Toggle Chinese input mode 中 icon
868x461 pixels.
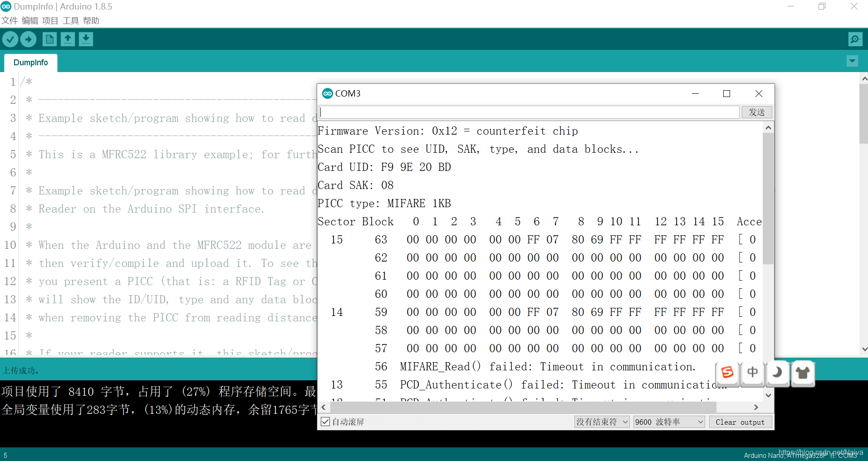click(752, 373)
